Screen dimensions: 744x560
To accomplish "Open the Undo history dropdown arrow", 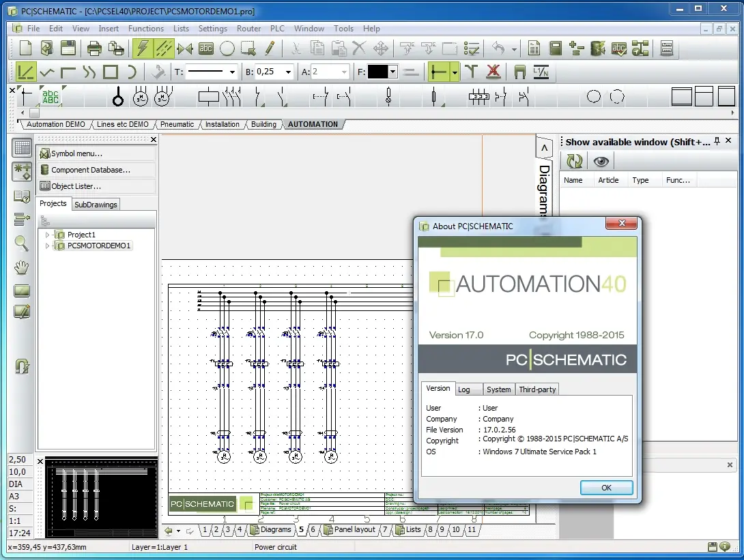I will pos(515,49).
